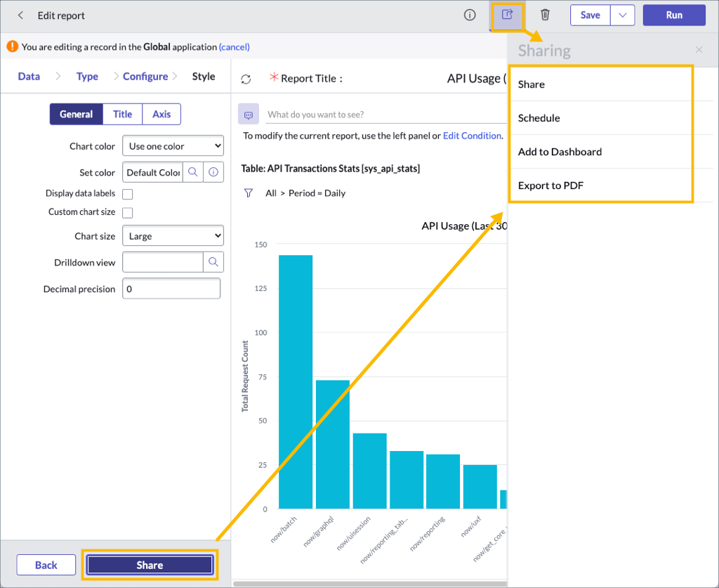The width and height of the screenshot is (719, 588).
Task: Search for a Drilldown view using the magnifier
Action: coord(214,262)
